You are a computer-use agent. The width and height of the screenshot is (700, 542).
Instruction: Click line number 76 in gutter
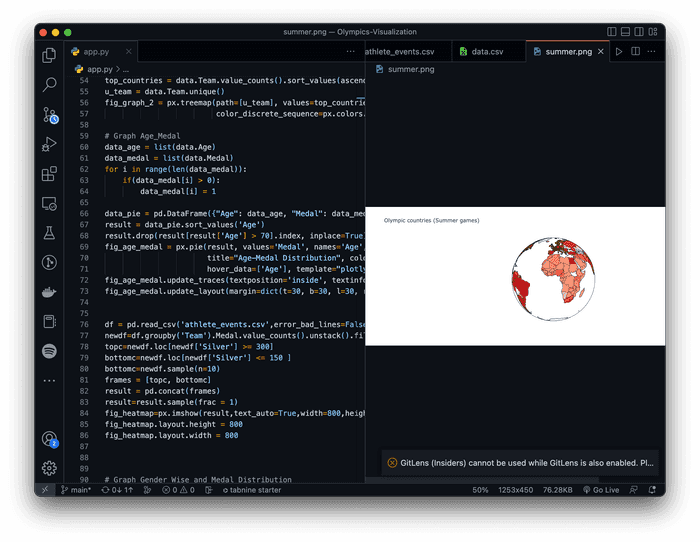pos(84,325)
